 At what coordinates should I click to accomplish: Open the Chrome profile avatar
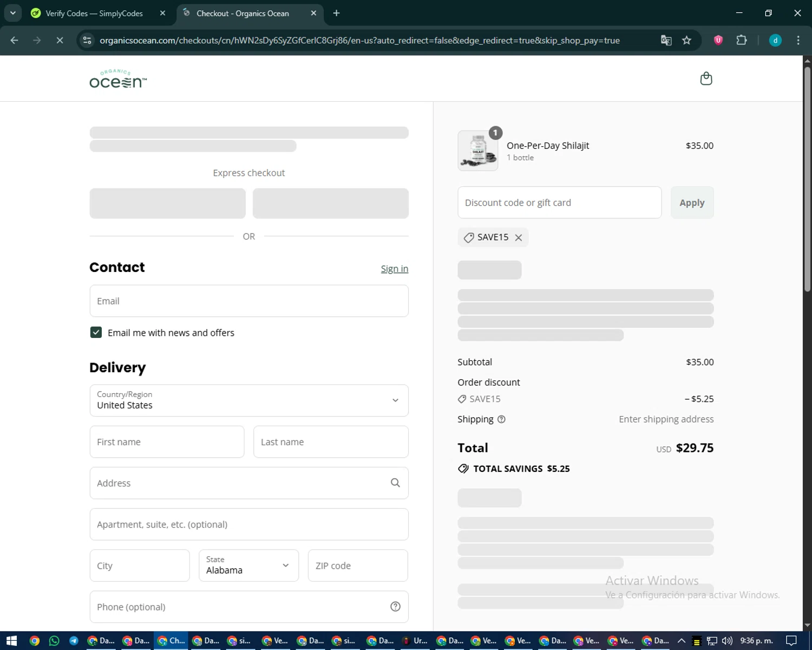[x=775, y=40]
